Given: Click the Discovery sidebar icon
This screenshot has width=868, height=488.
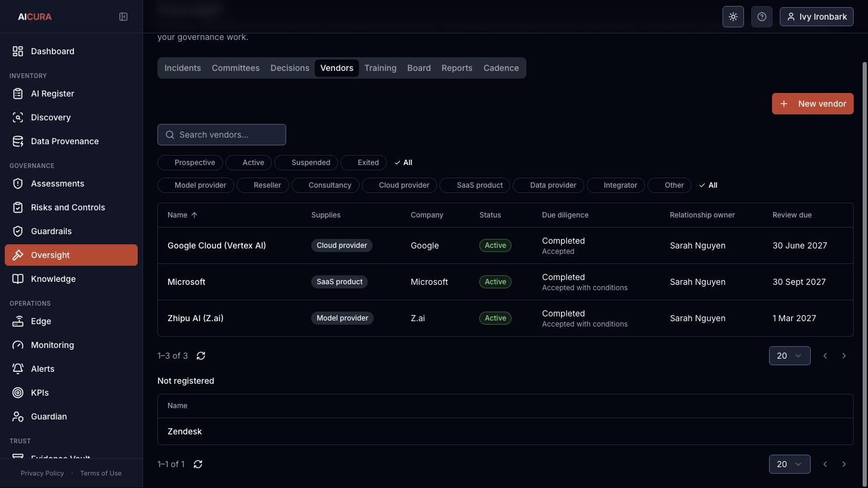Looking at the screenshot, I should pos(18,117).
